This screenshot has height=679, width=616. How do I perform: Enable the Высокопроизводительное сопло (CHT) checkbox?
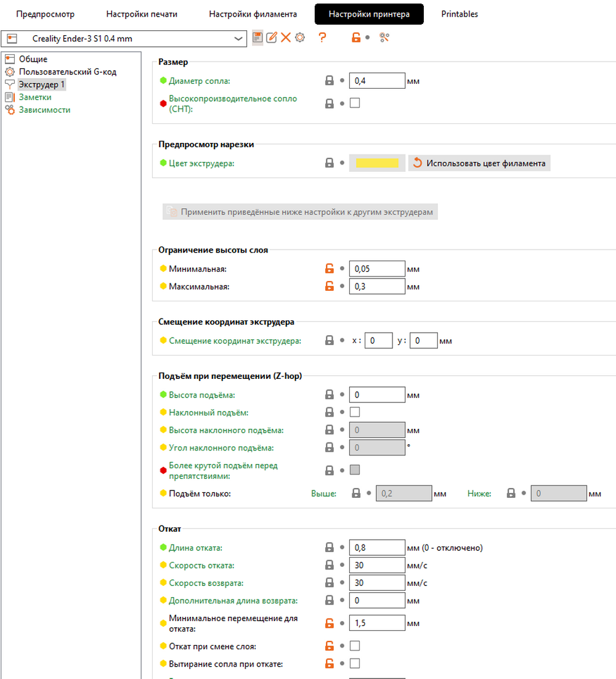[355, 103]
